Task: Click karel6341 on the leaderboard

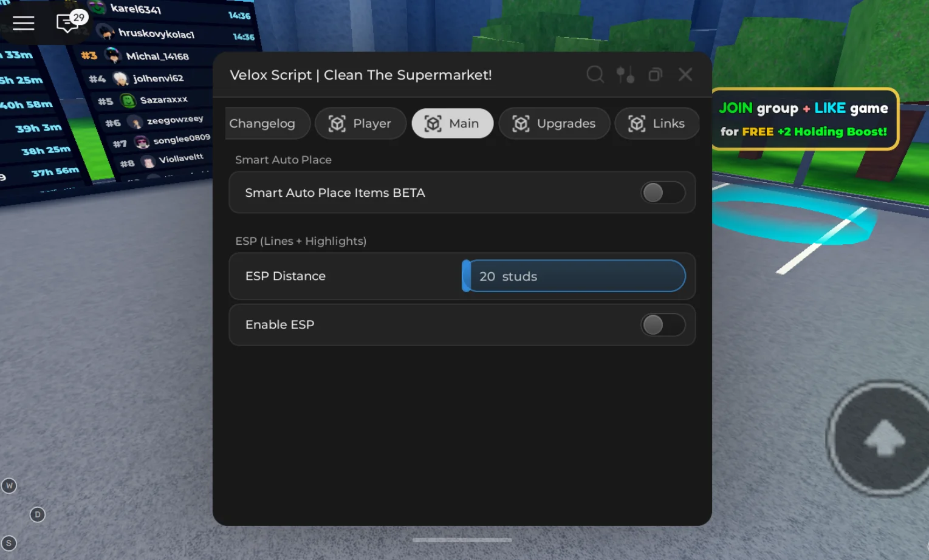Action: click(135, 9)
